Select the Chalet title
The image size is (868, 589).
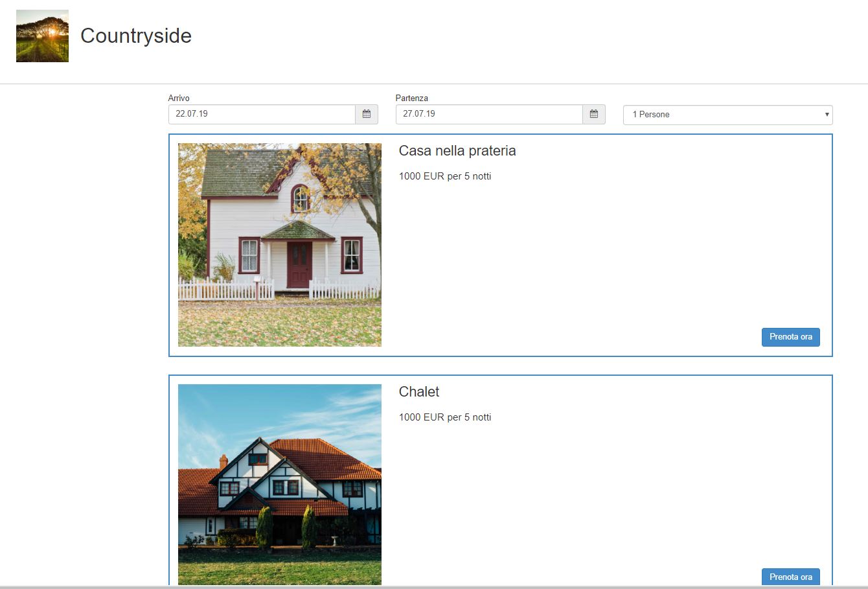419,392
